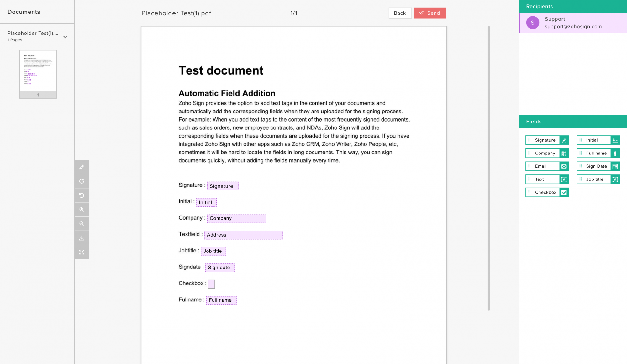Click the document vertical scrollbar
The width and height of the screenshot is (627, 364).
489,168
